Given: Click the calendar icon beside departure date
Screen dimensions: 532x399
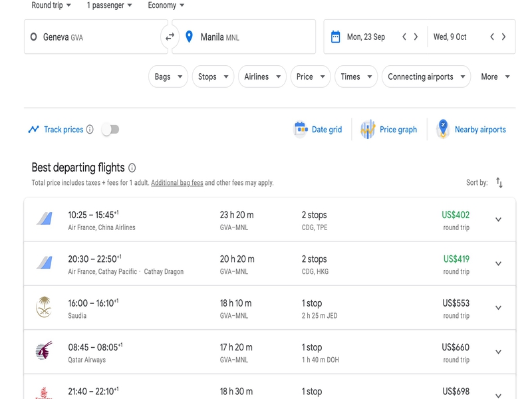Looking at the screenshot, I should click(x=335, y=37).
